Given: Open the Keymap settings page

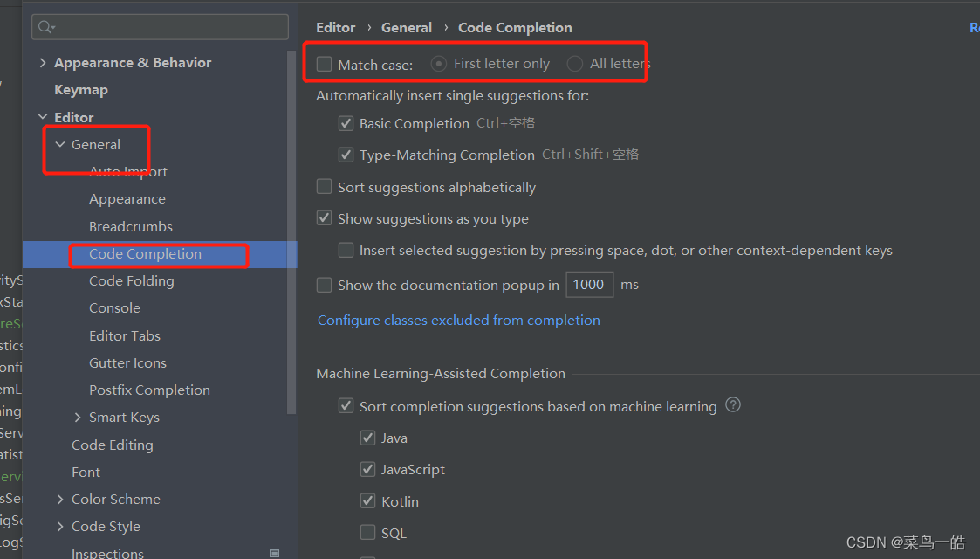Looking at the screenshot, I should [x=81, y=90].
